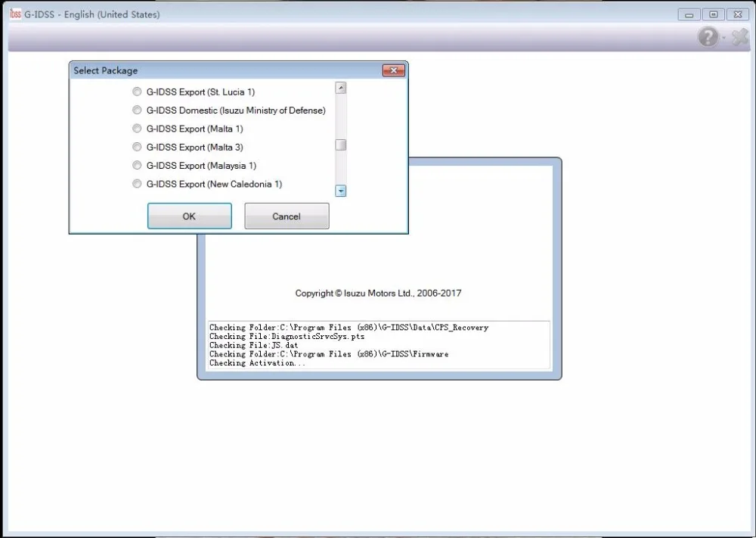Click the Isuzu Motors copyright text
756x538 pixels.
[x=378, y=293]
